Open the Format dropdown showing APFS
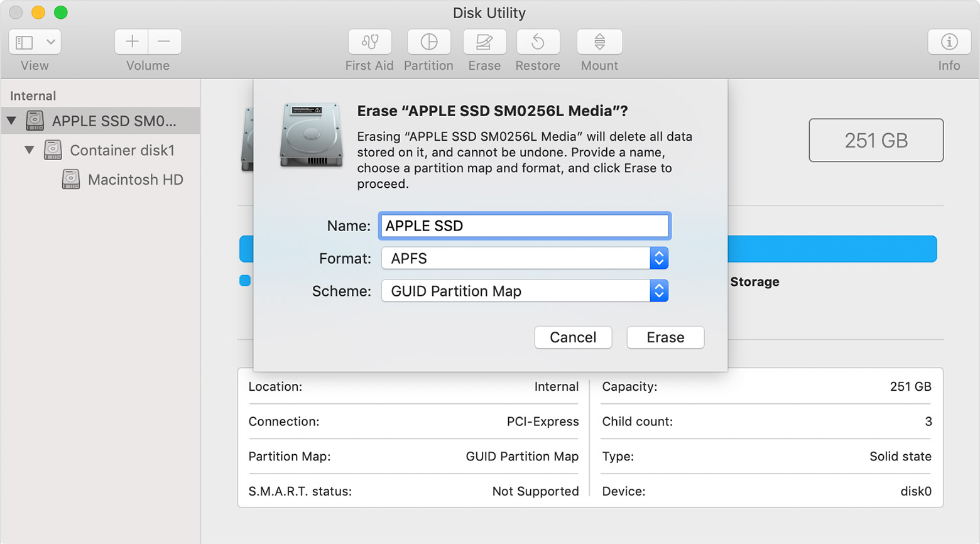The height and width of the screenshot is (544, 980). click(x=524, y=258)
